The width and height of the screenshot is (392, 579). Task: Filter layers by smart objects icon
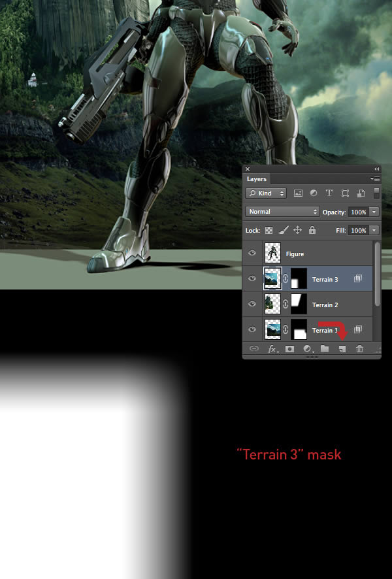[361, 193]
